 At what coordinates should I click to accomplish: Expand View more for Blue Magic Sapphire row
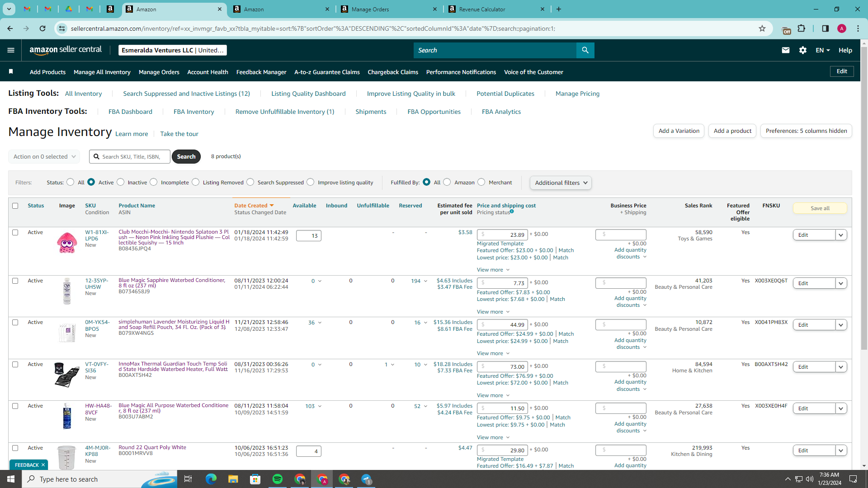[493, 312]
